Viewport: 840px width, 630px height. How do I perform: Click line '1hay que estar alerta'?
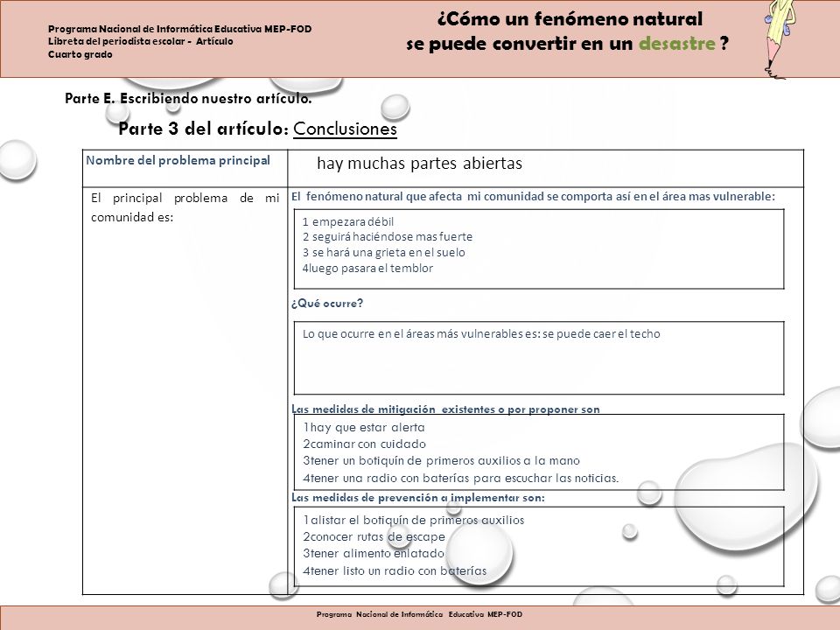pos(364,428)
